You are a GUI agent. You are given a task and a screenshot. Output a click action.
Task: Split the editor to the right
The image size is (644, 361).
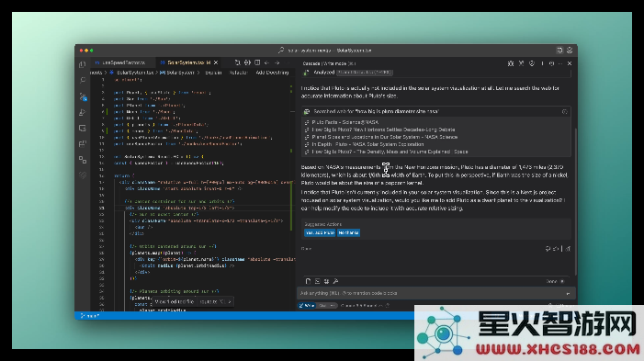pyautogui.click(x=257, y=62)
